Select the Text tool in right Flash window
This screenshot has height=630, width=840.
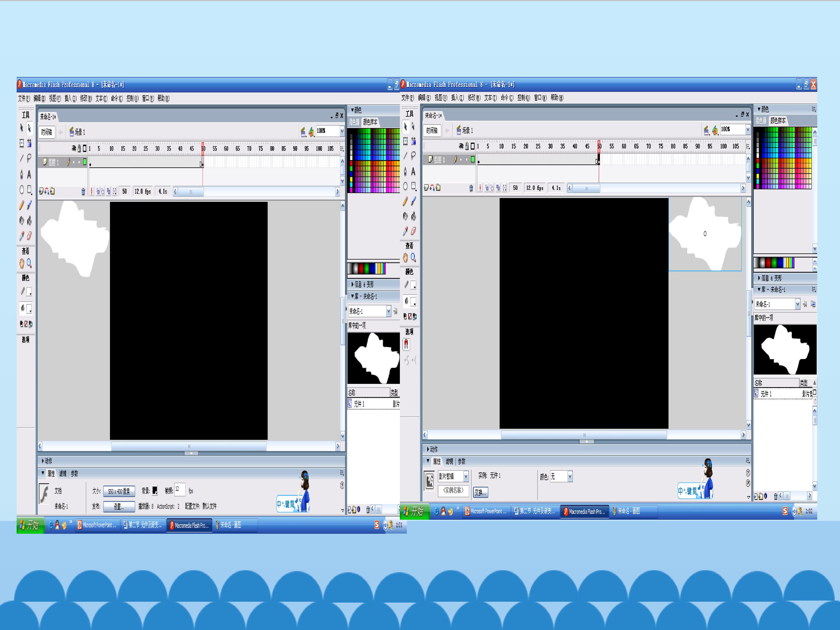coord(413,171)
